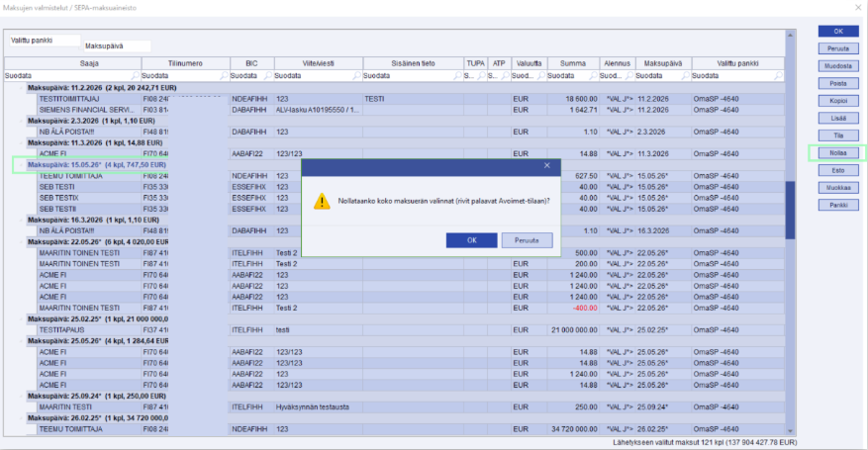Confirm reset with dialog OK button
The height and width of the screenshot is (450, 868).
pyautogui.click(x=471, y=240)
